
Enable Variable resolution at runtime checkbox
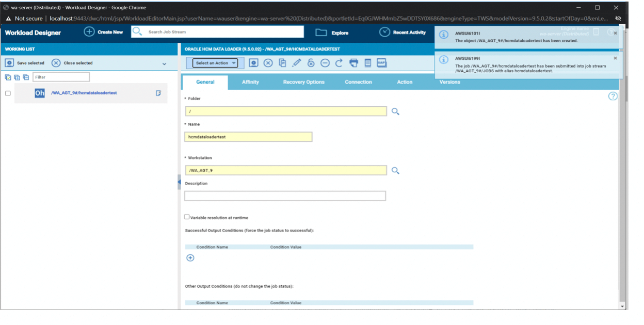click(187, 217)
